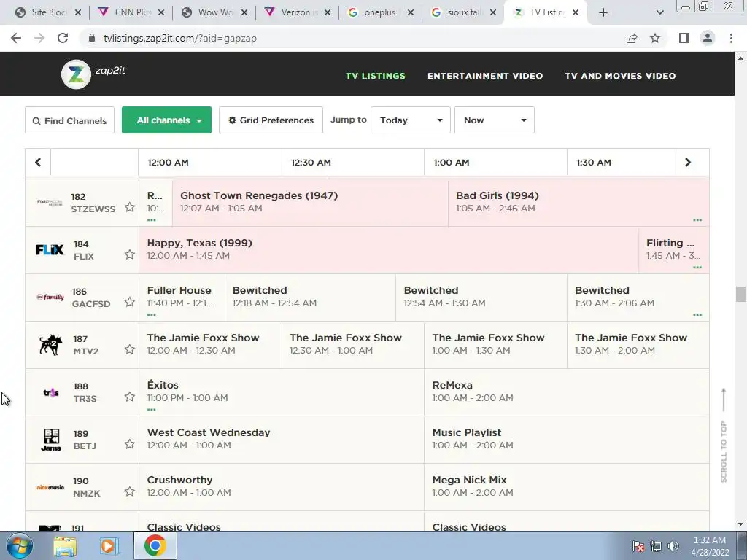747x560 pixels.
Task: Favorite the 182 STZEWSS channel star
Action: 130,207
